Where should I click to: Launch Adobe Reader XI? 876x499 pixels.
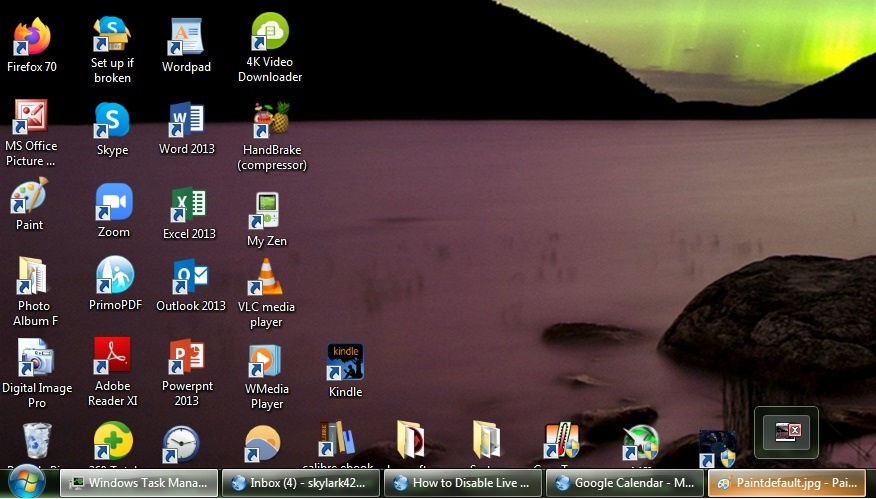112,372
